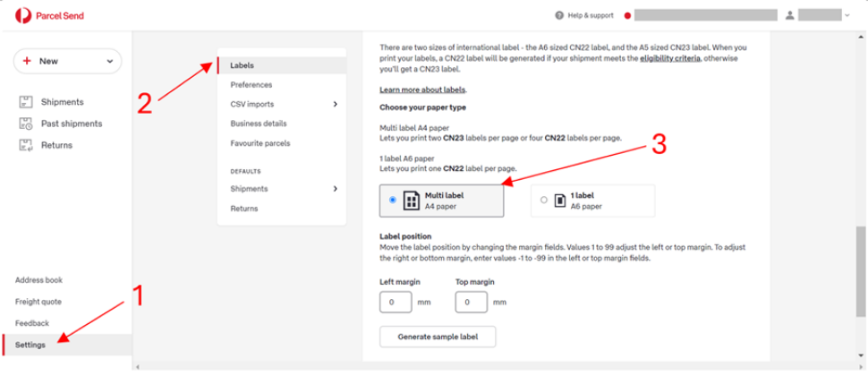Select Labels settings tab
Screen dimensions: 868x376
282,65
